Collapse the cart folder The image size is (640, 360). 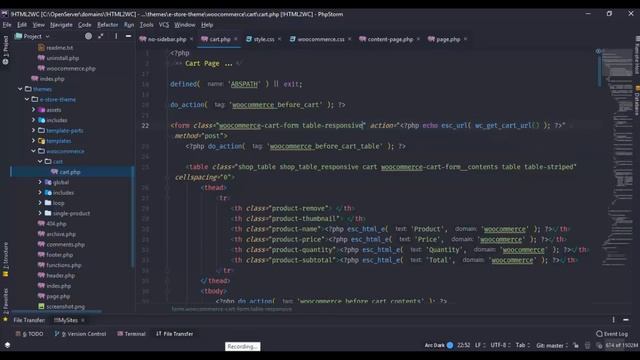coord(40,162)
